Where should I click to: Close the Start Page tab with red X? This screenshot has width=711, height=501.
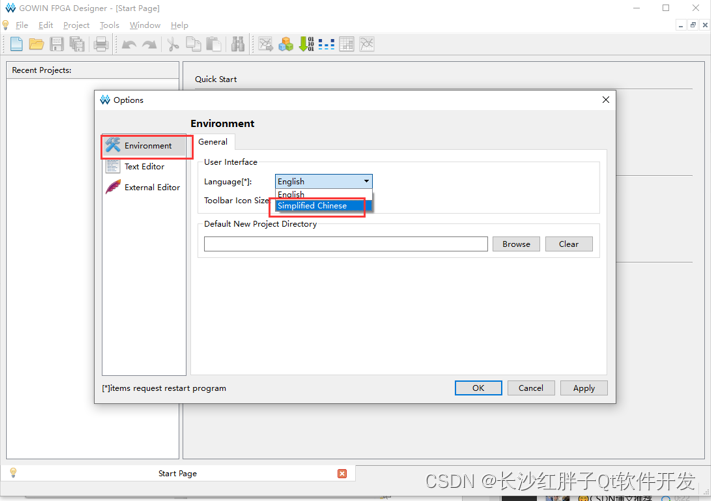342,473
